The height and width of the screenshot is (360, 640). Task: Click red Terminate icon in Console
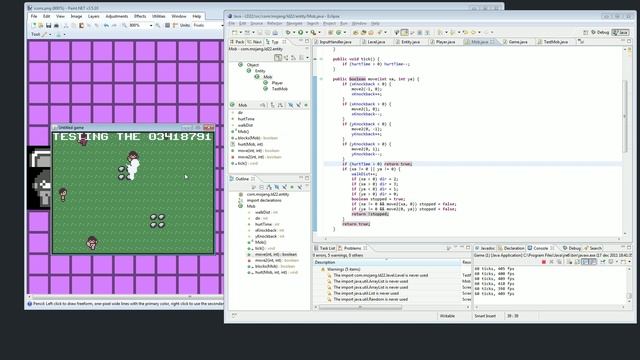544,262
